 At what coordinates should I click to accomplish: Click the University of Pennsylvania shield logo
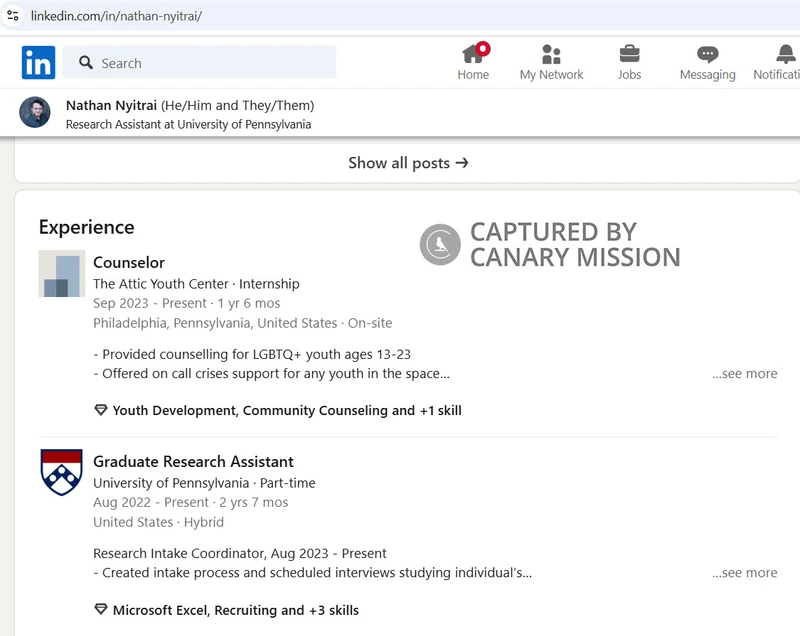[61, 472]
